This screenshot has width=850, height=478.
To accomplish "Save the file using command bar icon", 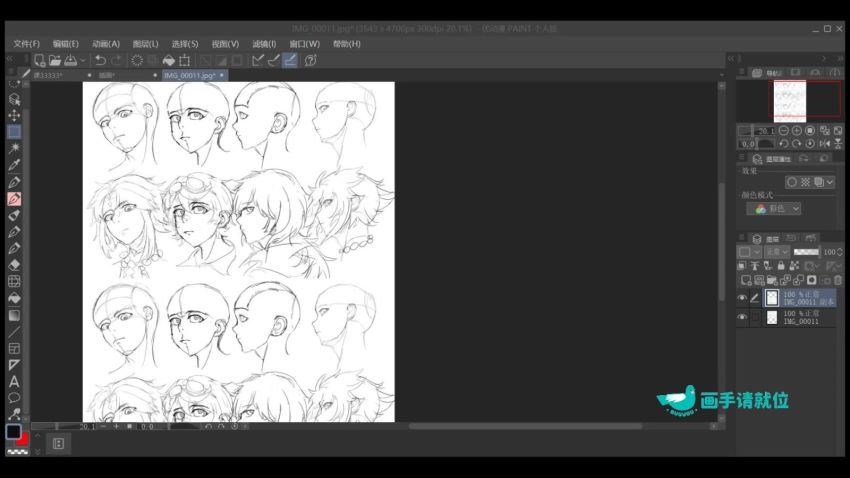I will [71, 60].
